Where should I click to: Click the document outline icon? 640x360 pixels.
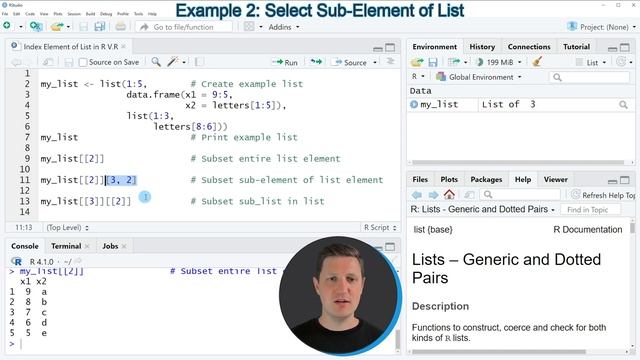coord(390,62)
